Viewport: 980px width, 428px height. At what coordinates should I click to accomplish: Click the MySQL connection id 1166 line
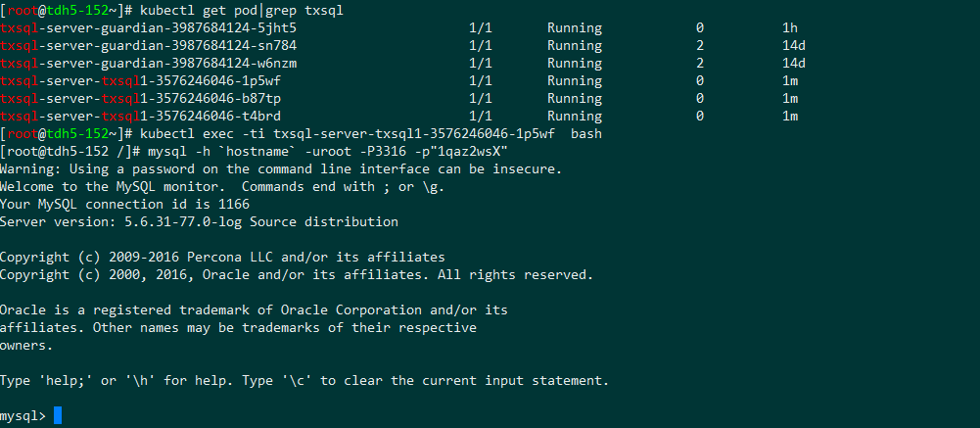pyautogui.click(x=124, y=204)
